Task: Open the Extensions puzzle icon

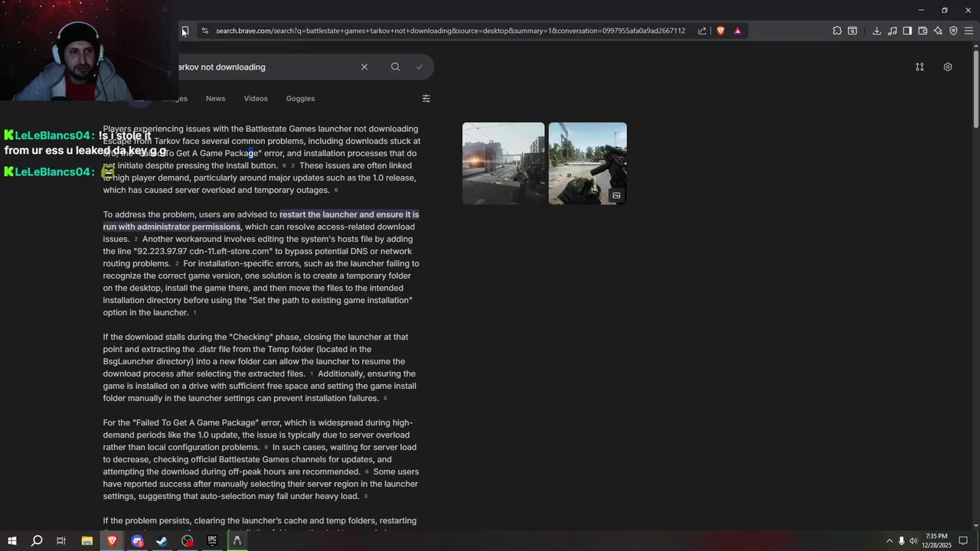Action: [837, 31]
